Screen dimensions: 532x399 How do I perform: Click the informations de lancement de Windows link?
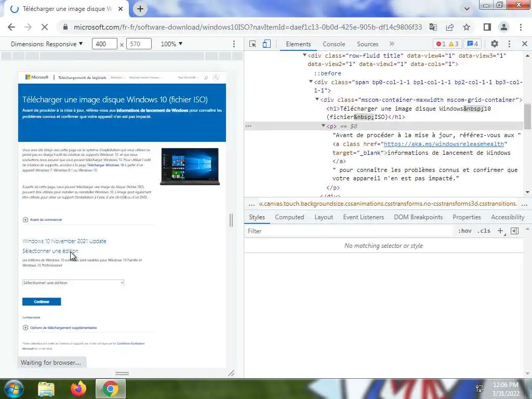pos(152,110)
